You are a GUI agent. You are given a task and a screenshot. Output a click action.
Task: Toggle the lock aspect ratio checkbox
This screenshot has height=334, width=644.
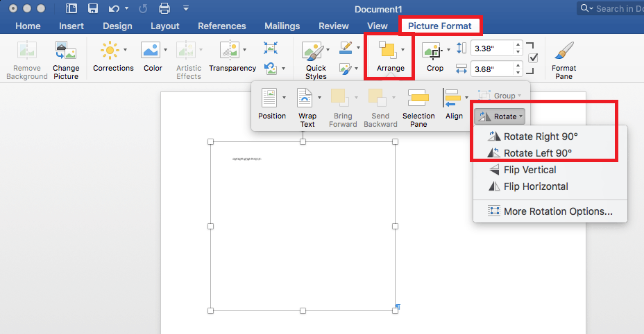533,58
